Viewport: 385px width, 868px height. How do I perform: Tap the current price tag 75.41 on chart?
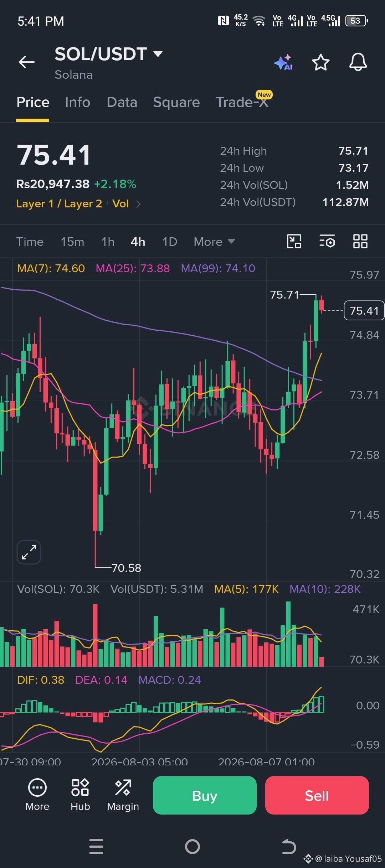pos(364,311)
